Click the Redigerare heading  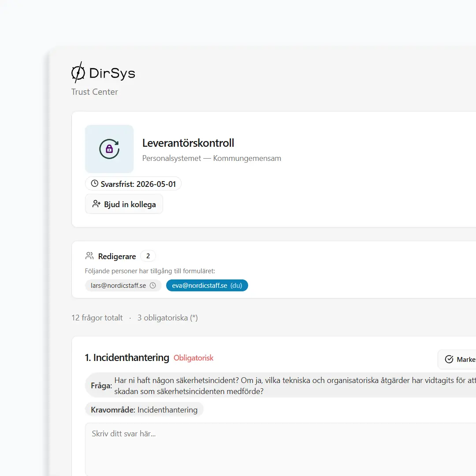(x=117, y=257)
